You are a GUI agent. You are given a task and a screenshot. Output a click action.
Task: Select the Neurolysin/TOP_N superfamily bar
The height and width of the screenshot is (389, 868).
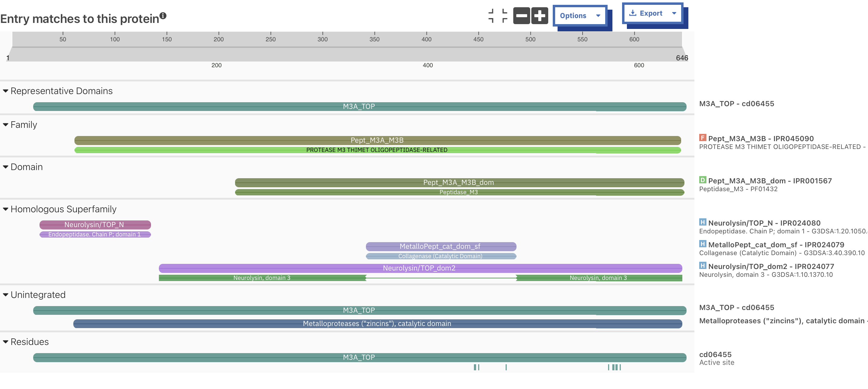tap(95, 224)
